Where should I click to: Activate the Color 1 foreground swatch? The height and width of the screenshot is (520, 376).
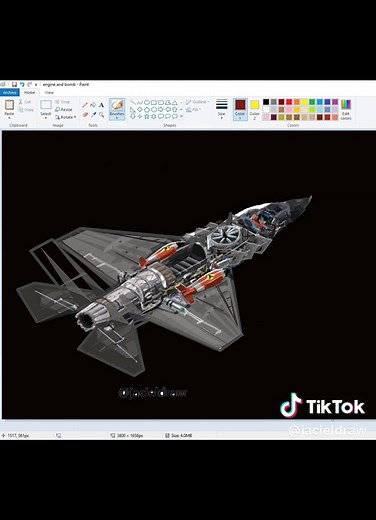coord(240,109)
